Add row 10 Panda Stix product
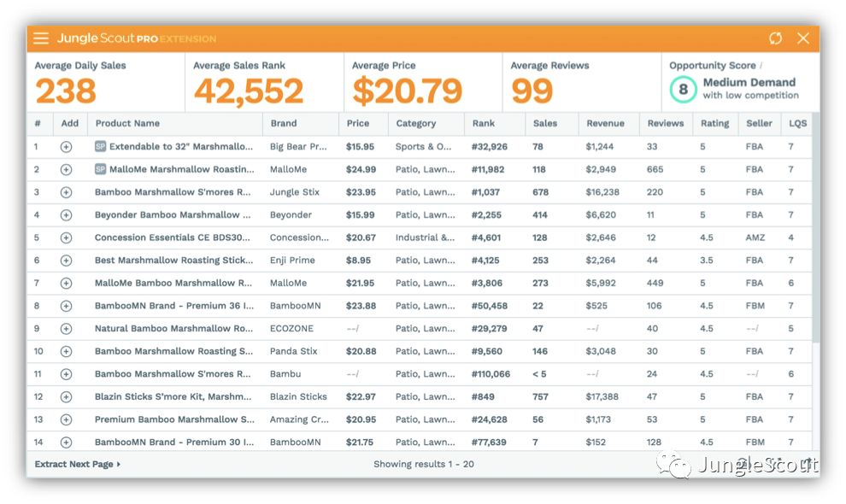Image resolution: width=846 pixels, height=504 pixels. (x=66, y=351)
